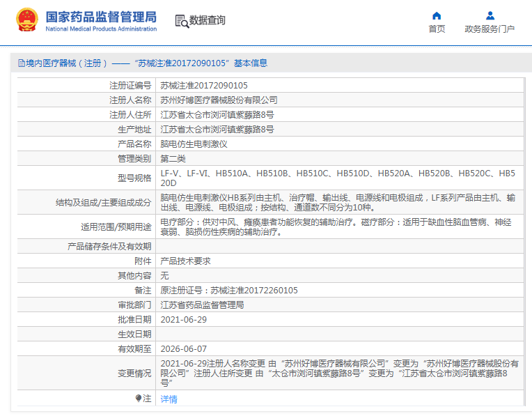The width and height of the screenshot is (532, 416).
Task: Select the 产品技术要求 attachment text
Action: (x=186, y=261)
